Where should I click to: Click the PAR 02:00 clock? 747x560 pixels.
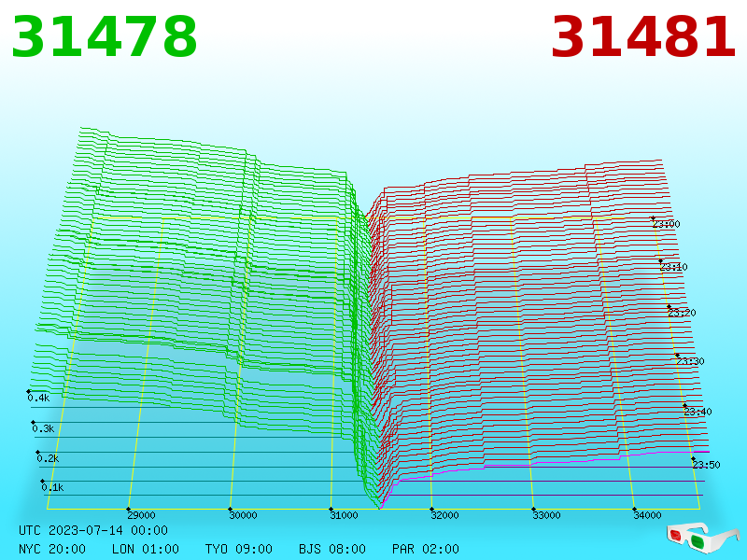pos(426,549)
